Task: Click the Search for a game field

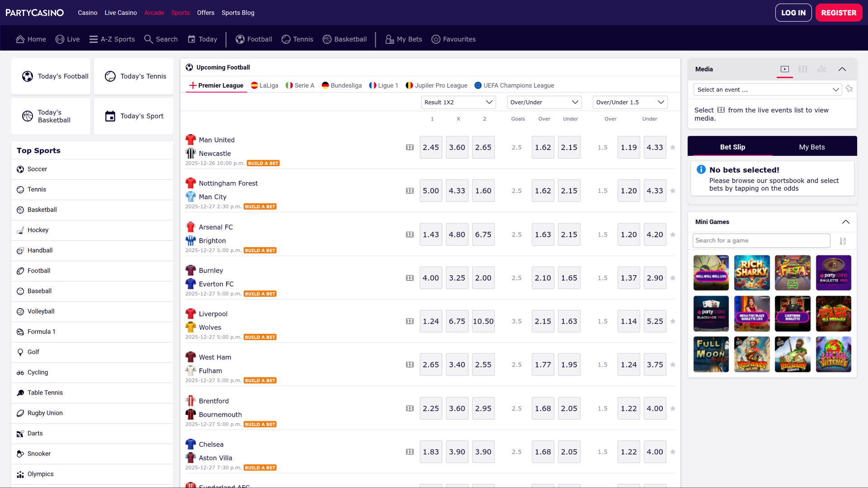Action: coord(761,240)
